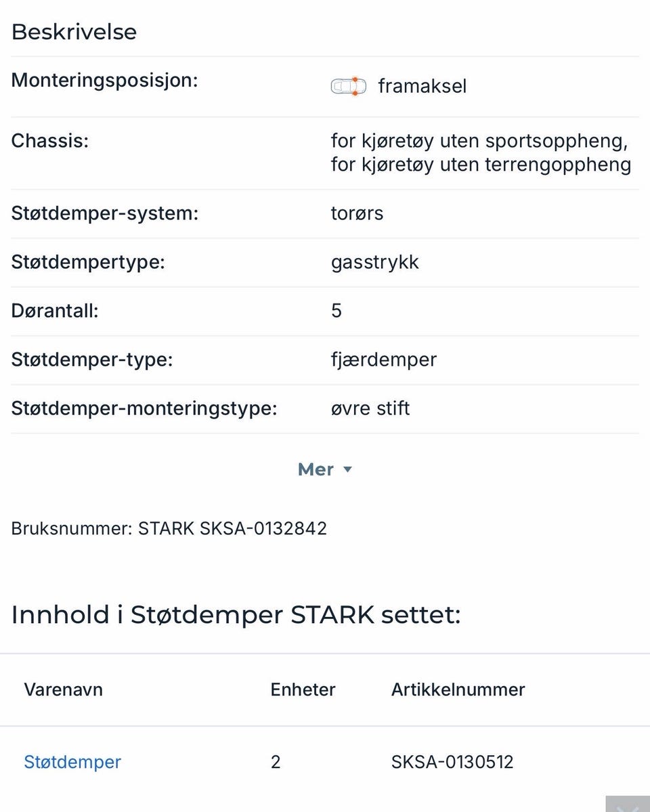The height and width of the screenshot is (812, 650).
Task: Click the øvre stift value text
Action: (x=370, y=408)
